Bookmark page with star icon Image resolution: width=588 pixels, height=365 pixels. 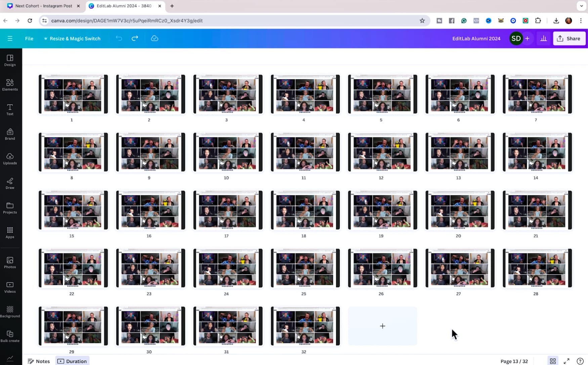pos(422,21)
